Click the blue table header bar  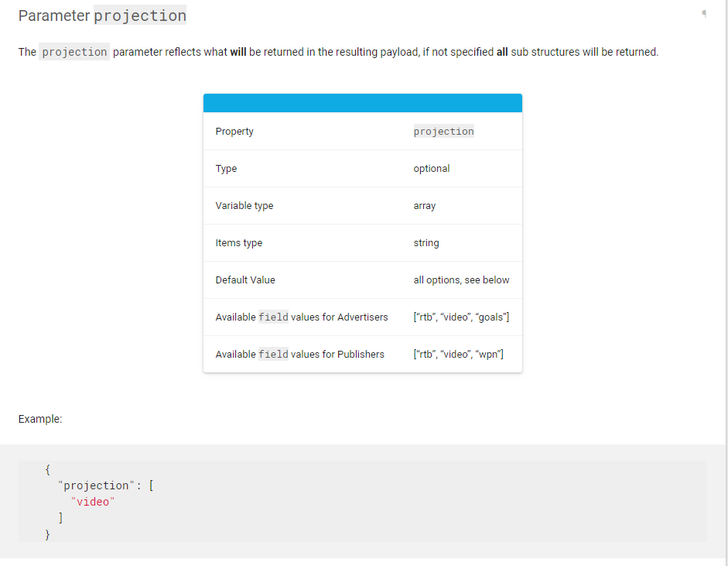coord(362,103)
